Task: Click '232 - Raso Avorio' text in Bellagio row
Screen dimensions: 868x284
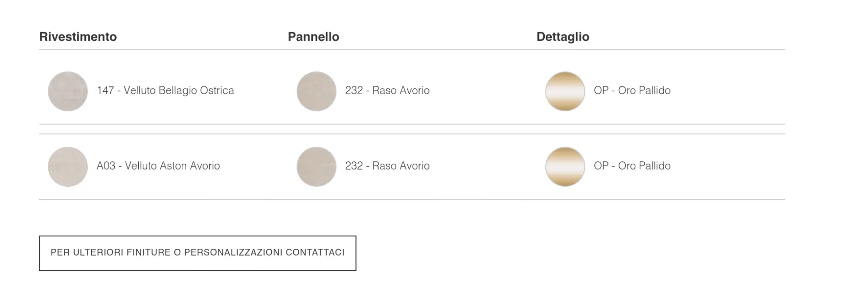Action: [x=387, y=90]
